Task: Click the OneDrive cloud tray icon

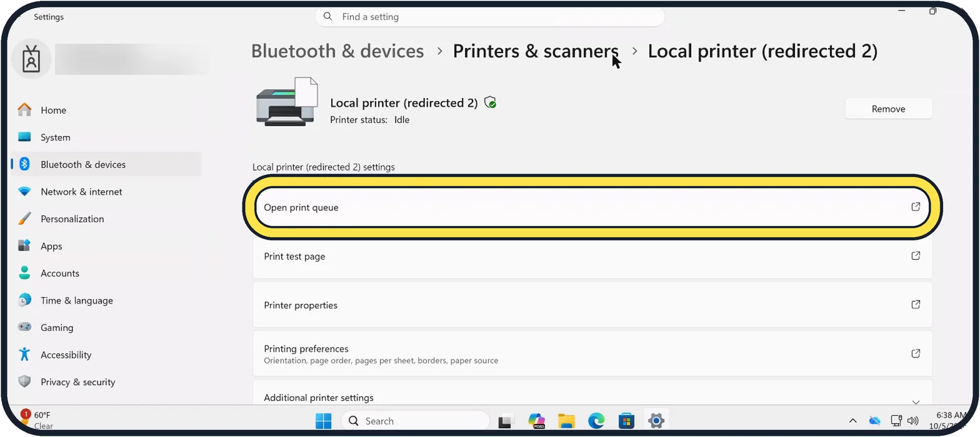Action: [x=874, y=421]
